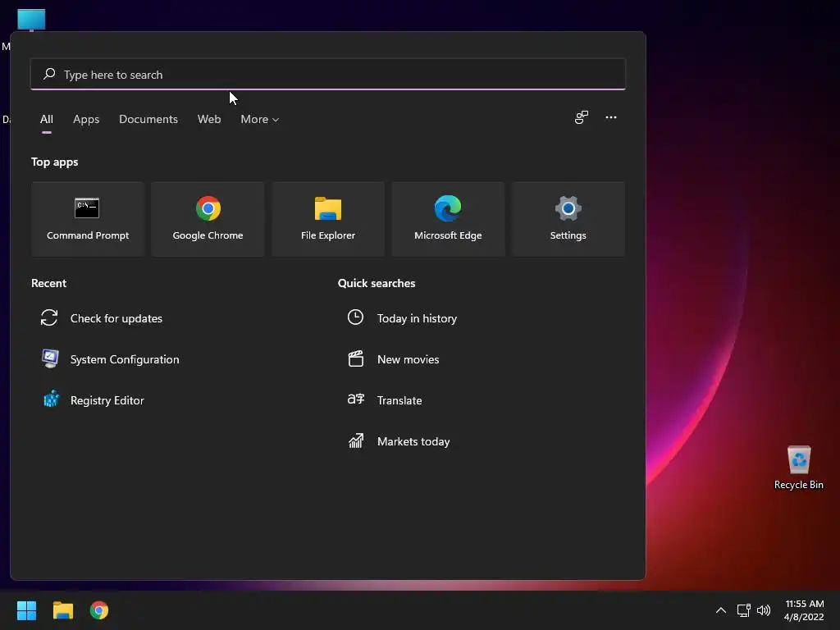Run quick search Translate
840x630 pixels.
(481, 400)
